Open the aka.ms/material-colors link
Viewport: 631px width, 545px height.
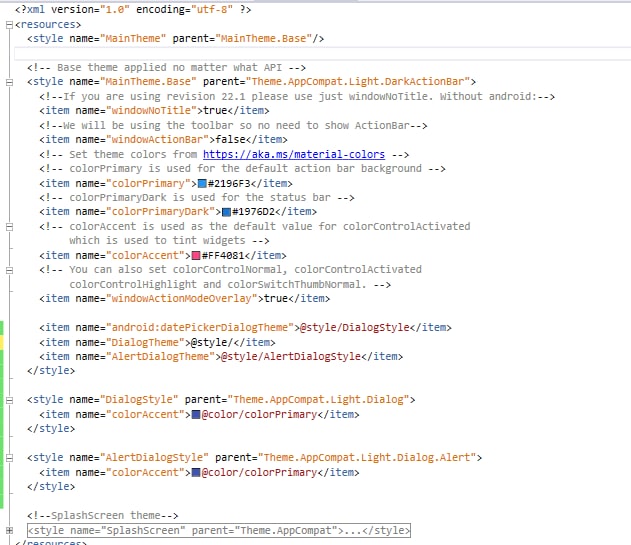[x=294, y=155]
